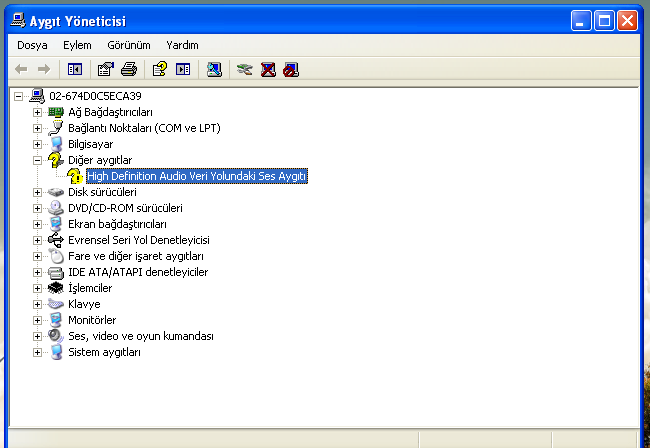Expand the Disk sürücüleri node
Viewport: 650px width, 448px height.
(38, 192)
